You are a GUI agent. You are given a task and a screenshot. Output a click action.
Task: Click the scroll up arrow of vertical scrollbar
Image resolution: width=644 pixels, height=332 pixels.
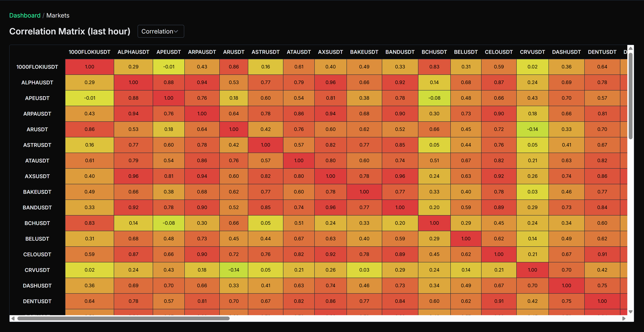(x=630, y=48)
